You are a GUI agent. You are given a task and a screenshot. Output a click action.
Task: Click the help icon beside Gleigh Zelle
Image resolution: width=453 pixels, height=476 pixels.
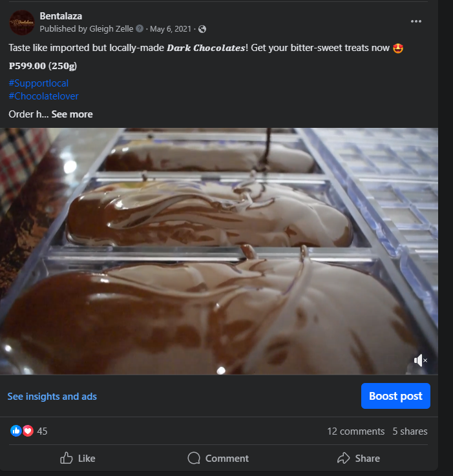coord(140,29)
